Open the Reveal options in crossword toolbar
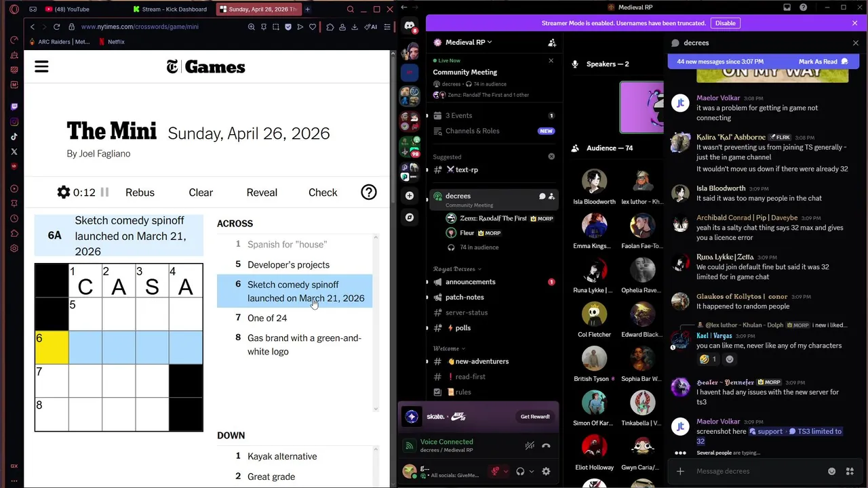Screen dimensions: 868x488 (262, 192)
